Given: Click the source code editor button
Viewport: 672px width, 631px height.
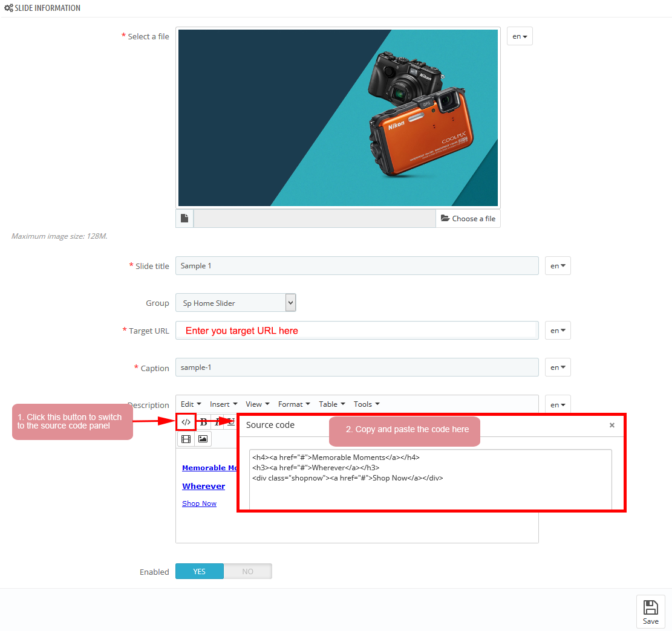Looking at the screenshot, I should click(186, 422).
